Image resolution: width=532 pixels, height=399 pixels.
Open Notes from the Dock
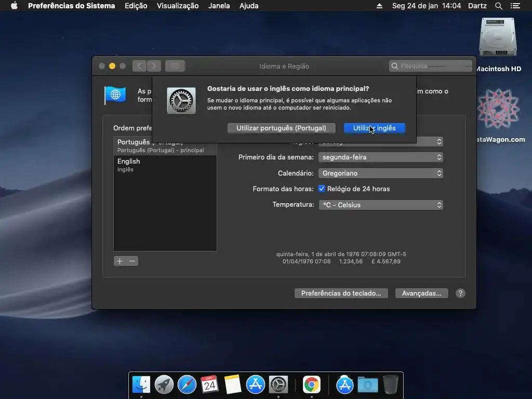[x=232, y=384]
